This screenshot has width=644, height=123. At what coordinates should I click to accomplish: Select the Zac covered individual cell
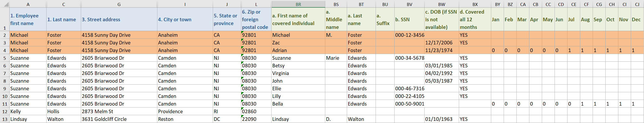click(298, 43)
